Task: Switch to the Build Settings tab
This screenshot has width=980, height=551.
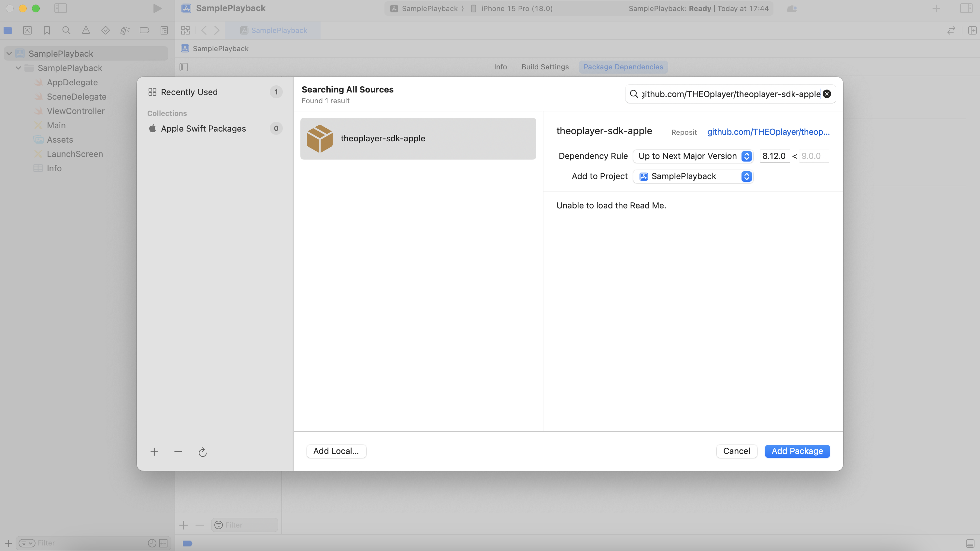Action: click(545, 67)
